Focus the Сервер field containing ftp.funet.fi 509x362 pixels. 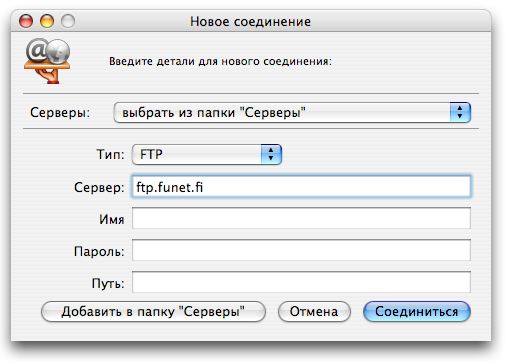(x=301, y=187)
